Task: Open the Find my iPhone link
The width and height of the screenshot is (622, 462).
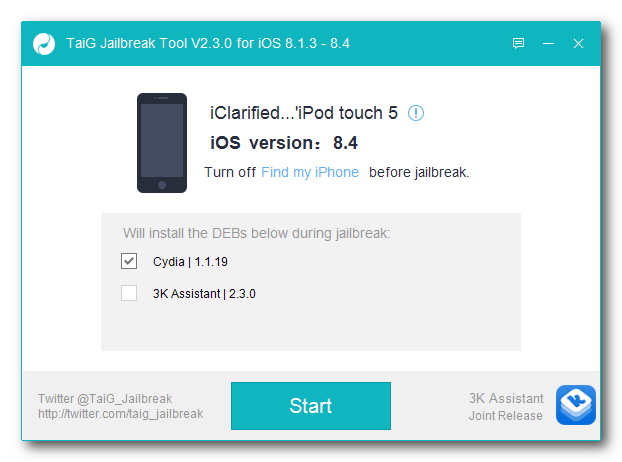Action: coord(310,173)
